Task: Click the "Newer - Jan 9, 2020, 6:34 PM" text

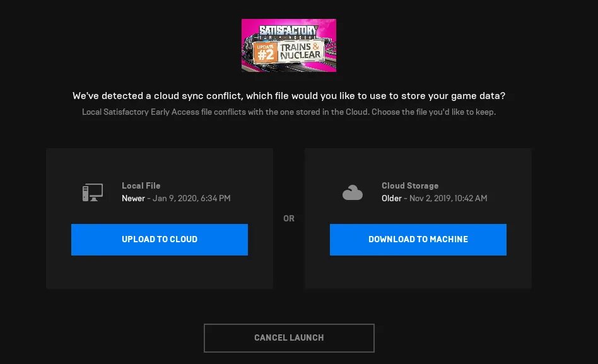Action: 176,199
